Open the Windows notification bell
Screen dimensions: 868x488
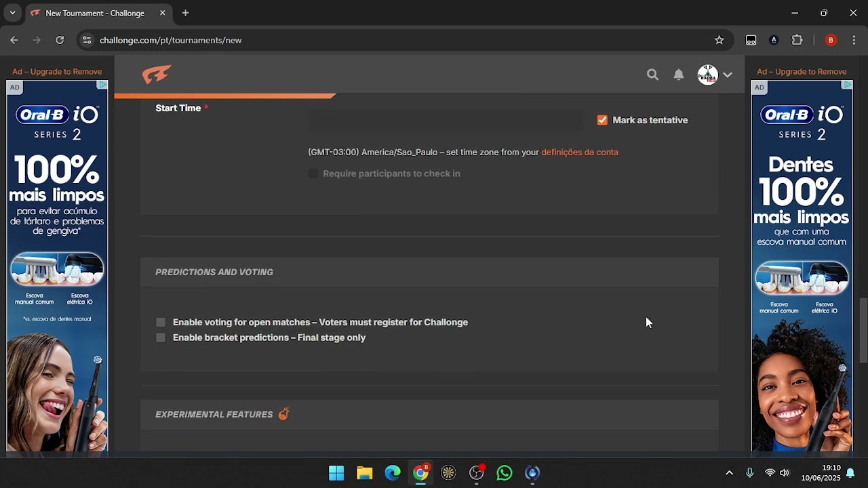(850, 473)
